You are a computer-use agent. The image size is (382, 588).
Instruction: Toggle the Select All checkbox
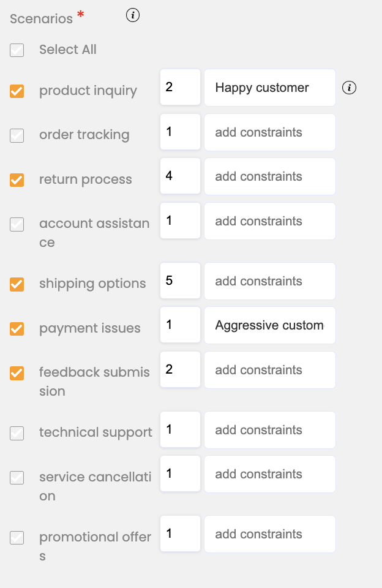[x=17, y=50]
